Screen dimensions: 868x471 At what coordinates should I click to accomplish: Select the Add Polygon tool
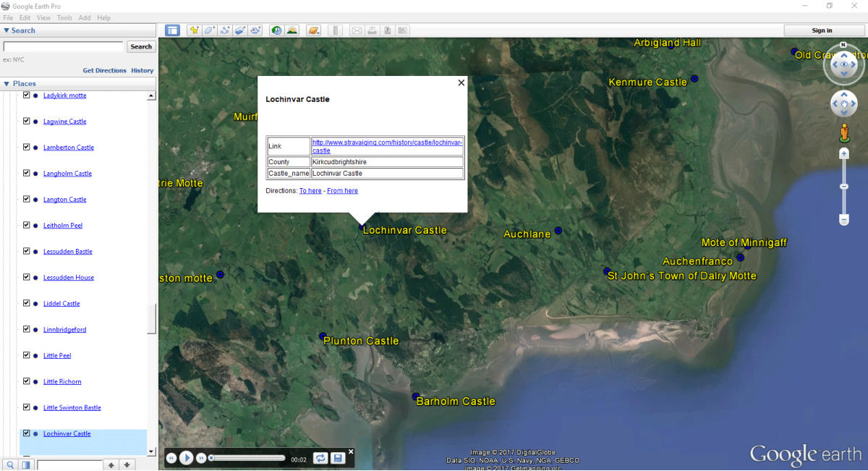tap(209, 30)
